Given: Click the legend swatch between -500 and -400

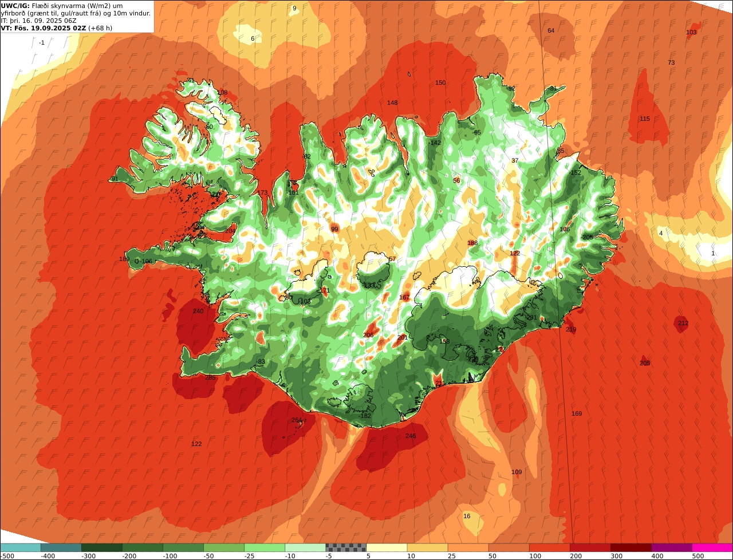Looking at the screenshot, I should tap(20, 547).
